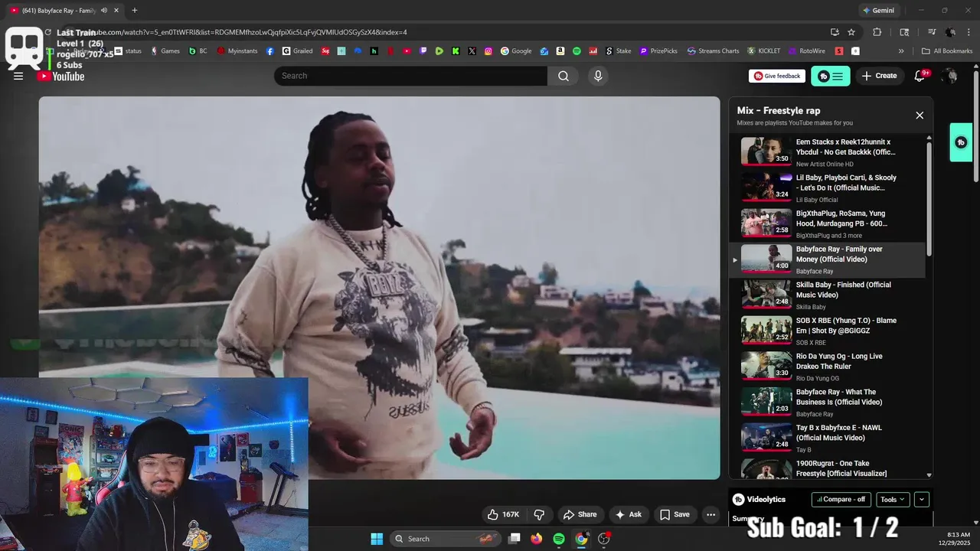The width and height of the screenshot is (980, 551).
Task: Switch to Chrome in the taskbar
Action: click(x=581, y=539)
